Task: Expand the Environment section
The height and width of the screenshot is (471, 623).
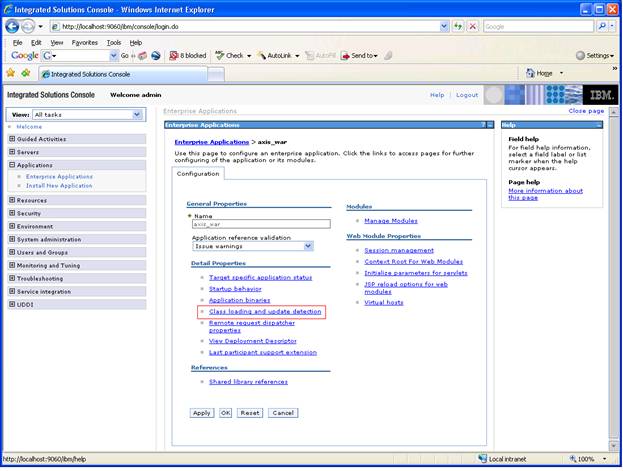Action: click(x=12, y=226)
